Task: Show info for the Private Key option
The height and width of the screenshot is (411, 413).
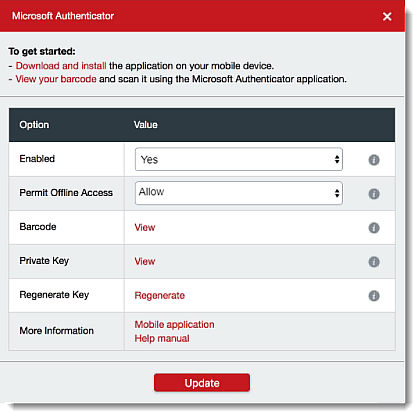Action: click(374, 262)
